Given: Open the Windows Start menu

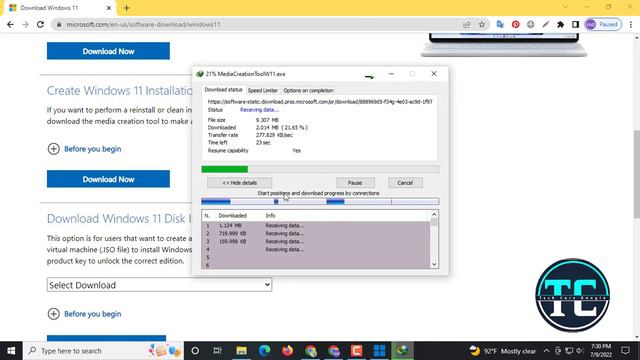Looking at the screenshot, I should (x=11, y=351).
